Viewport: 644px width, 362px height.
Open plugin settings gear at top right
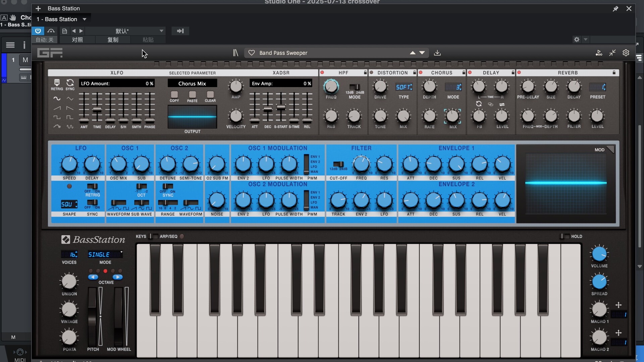(626, 53)
